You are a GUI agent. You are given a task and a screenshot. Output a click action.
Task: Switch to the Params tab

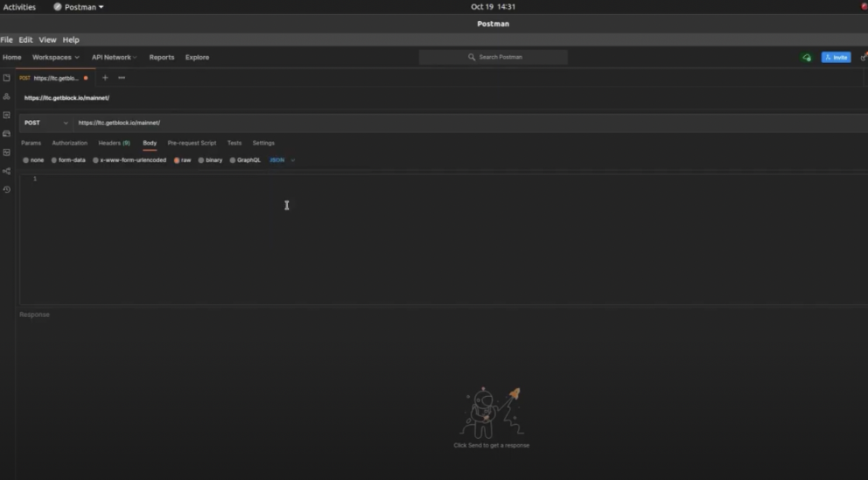coord(31,143)
